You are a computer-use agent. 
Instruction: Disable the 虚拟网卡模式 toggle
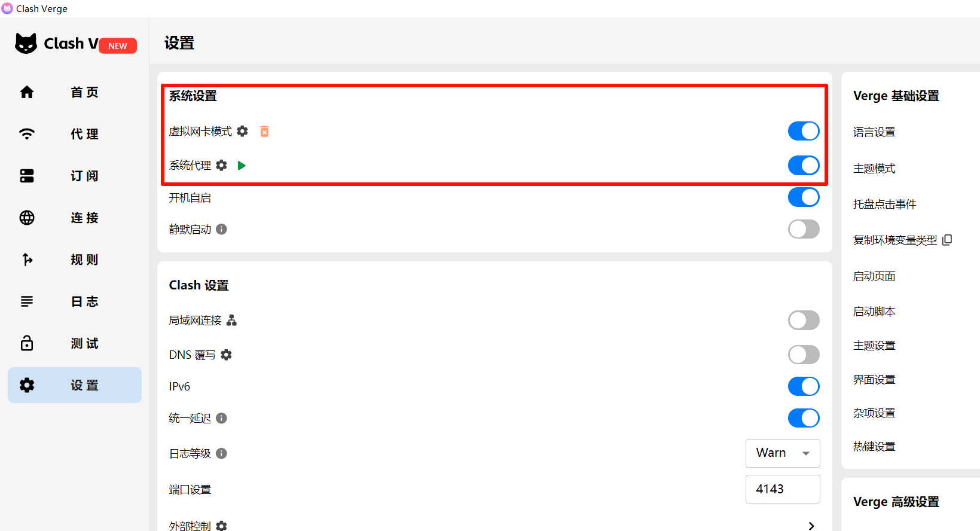tap(803, 131)
